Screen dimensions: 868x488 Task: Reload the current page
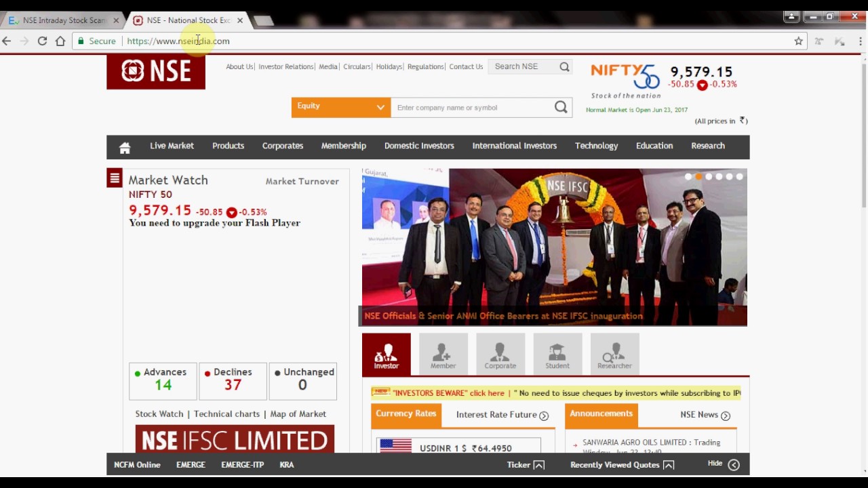pos(42,41)
